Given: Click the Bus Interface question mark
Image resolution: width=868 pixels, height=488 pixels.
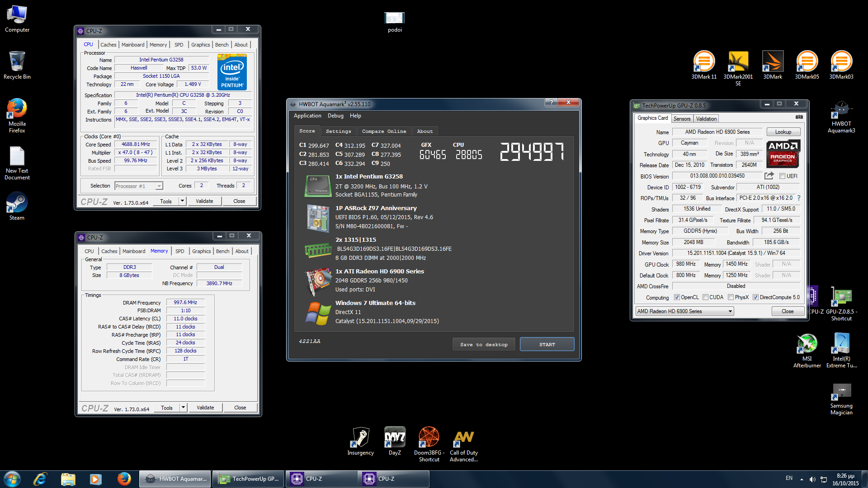Looking at the screenshot, I should point(799,198).
